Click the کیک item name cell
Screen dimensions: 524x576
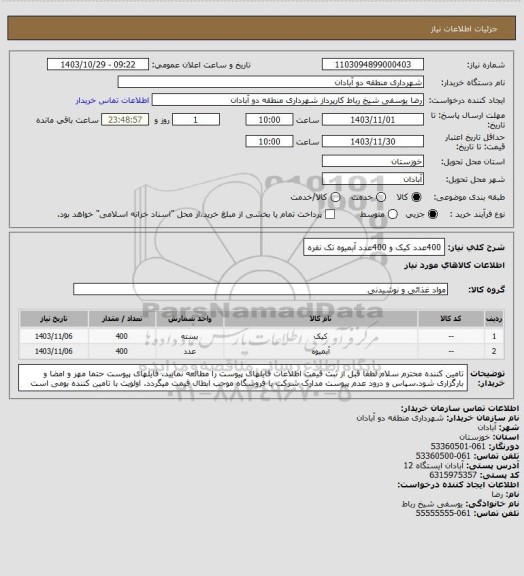[320, 336]
